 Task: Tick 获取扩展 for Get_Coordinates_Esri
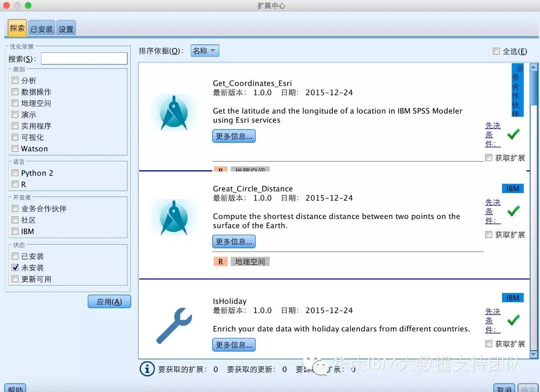(489, 158)
